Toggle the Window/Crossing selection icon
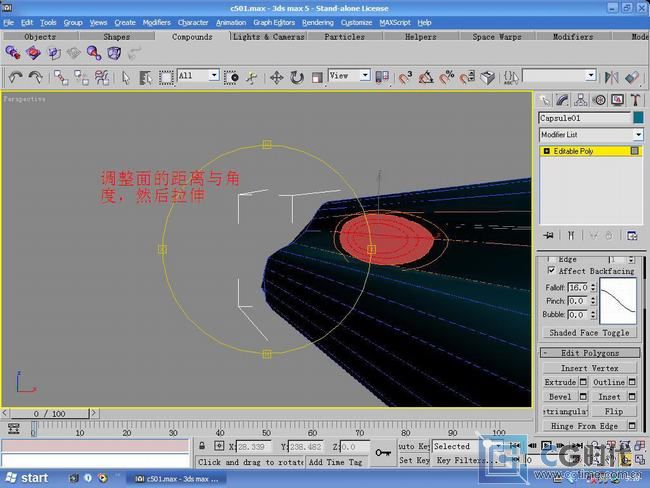Viewport: 650px width, 488px height. point(231,77)
